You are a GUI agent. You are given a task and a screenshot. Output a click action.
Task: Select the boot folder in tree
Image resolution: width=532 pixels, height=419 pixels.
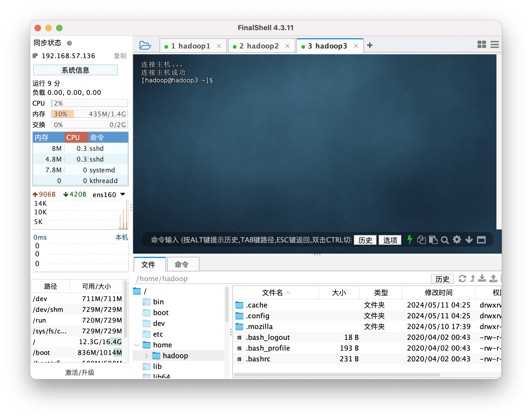tap(156, 313)
